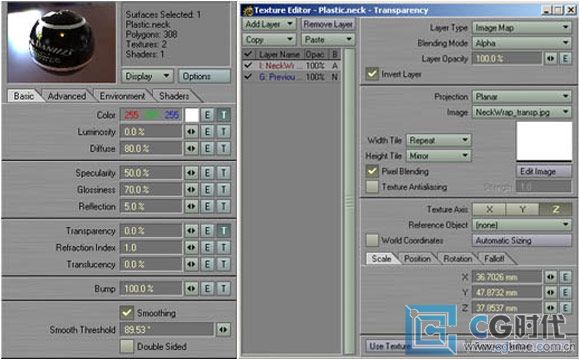Viewport: 580px width, 360px height.
Task: Click Layer Opacity mini-slider arrows
Action: coord(550,58)
